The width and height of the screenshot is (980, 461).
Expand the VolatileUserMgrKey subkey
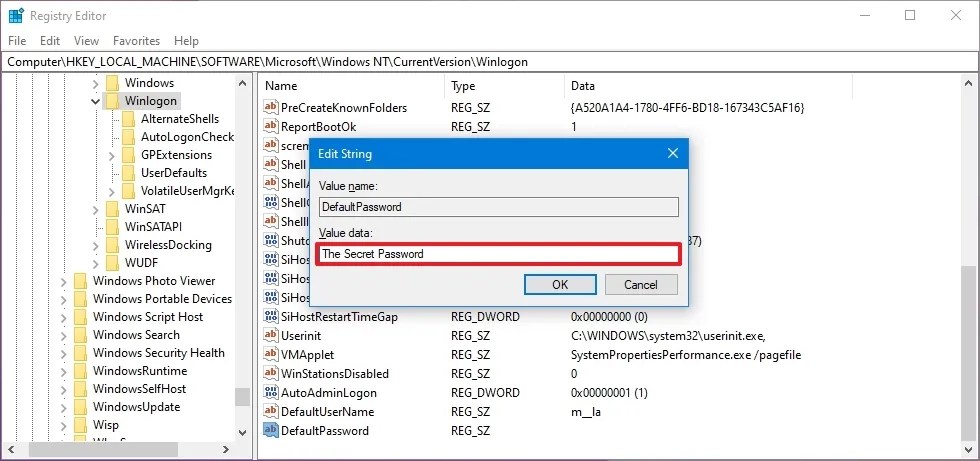click(x=111, y=191)
